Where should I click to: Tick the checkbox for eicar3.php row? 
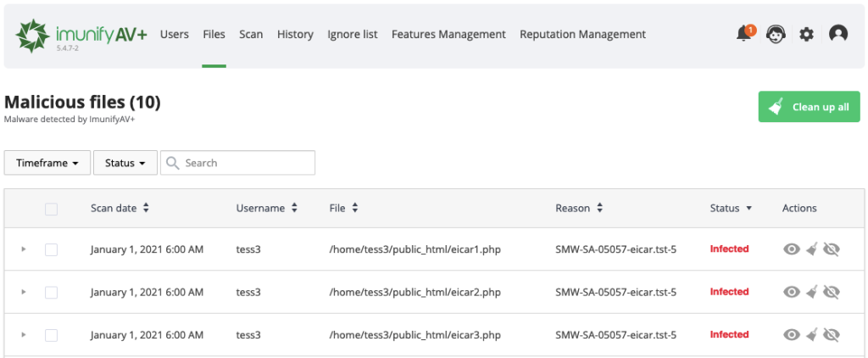coord(52,335)
